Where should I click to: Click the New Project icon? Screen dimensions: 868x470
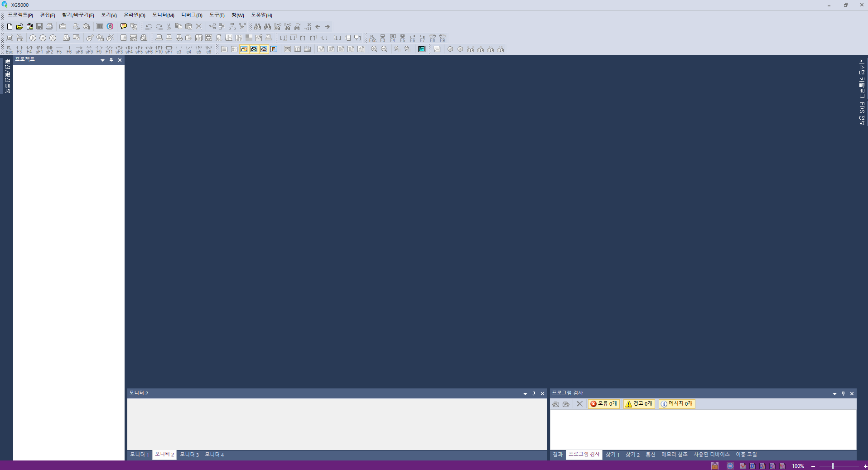10,27
